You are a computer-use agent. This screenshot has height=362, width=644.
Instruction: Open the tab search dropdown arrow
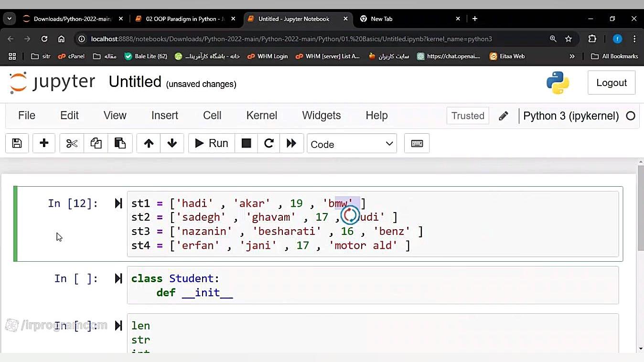click(x=10, y=19)
